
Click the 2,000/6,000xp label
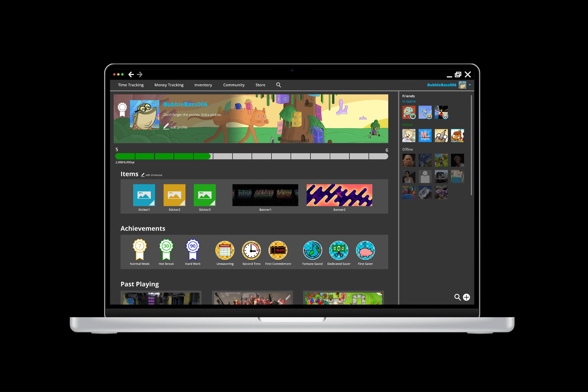tap(125, 162)
